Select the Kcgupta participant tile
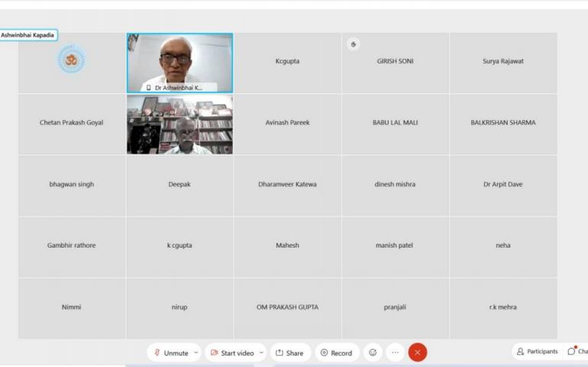The height and width of the screenshot is (367, 588). click(x=288, y=63)
